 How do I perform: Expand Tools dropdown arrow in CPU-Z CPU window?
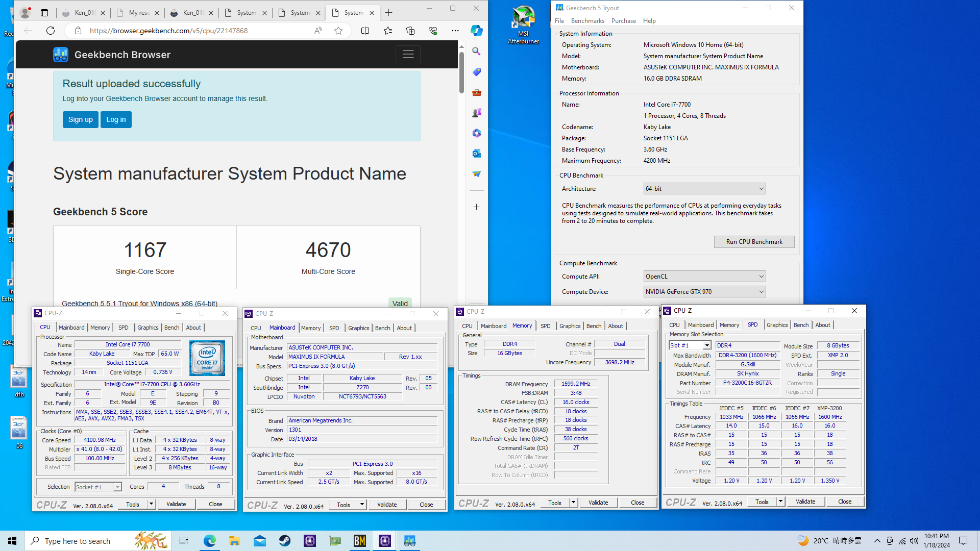(x=151, y=504)
